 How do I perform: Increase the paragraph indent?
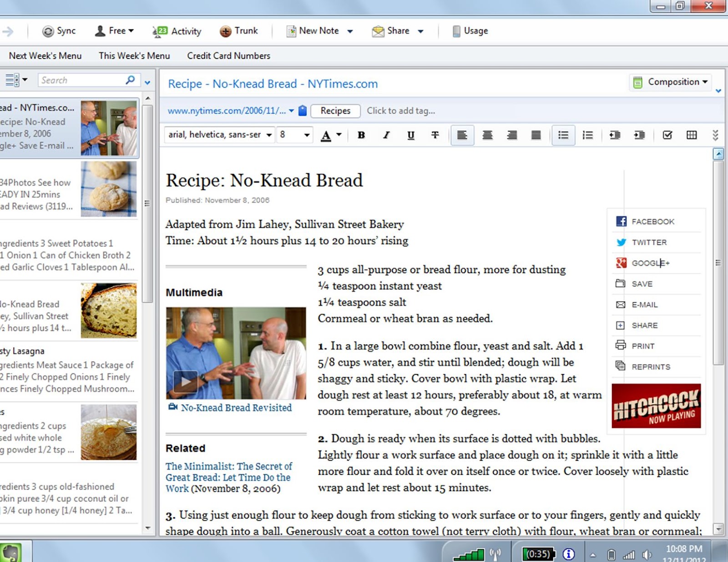[x=639, y=135]
